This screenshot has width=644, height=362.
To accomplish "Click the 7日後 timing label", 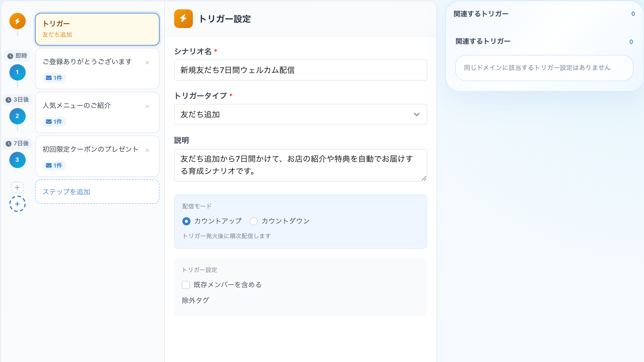I will coord(17,143).
